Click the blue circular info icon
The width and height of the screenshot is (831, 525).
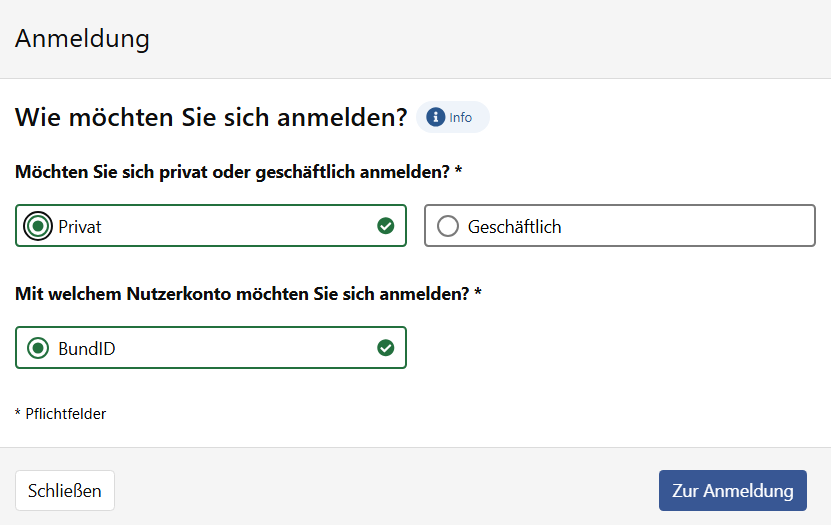(x=435, y=117)
